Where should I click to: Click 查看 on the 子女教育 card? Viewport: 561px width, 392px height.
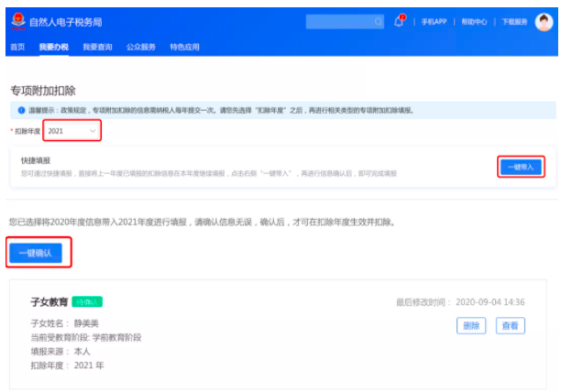pyautogui.click(x=511, y=325)
